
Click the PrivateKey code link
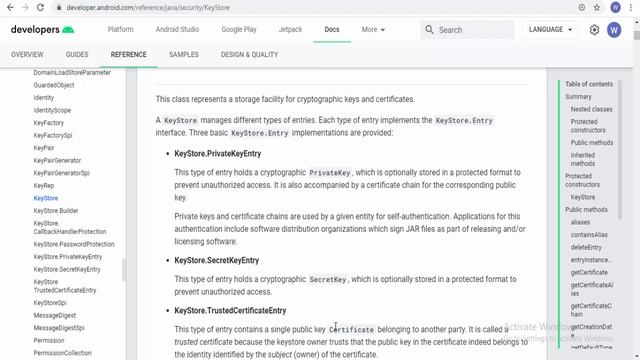click(330, 173)
